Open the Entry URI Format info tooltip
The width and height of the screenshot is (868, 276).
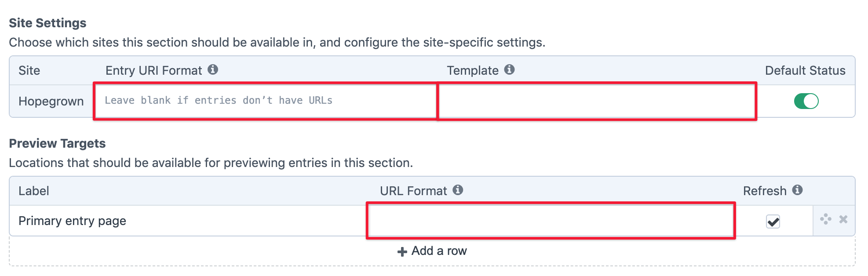(x=214, y=70)
